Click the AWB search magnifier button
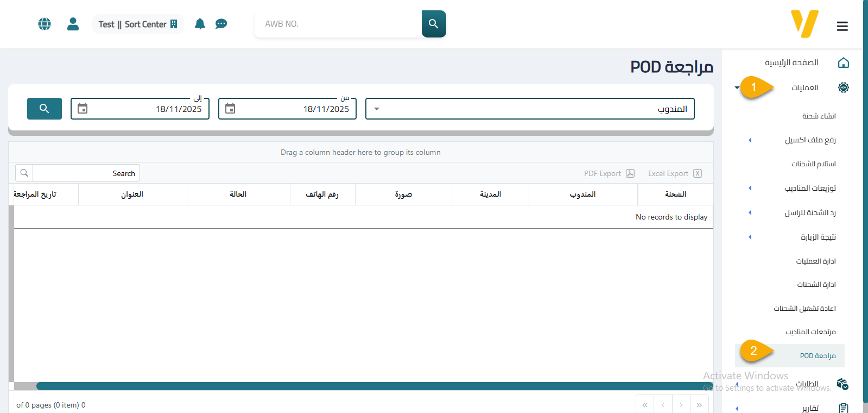 pyautogui.click(x=434, y=24)
